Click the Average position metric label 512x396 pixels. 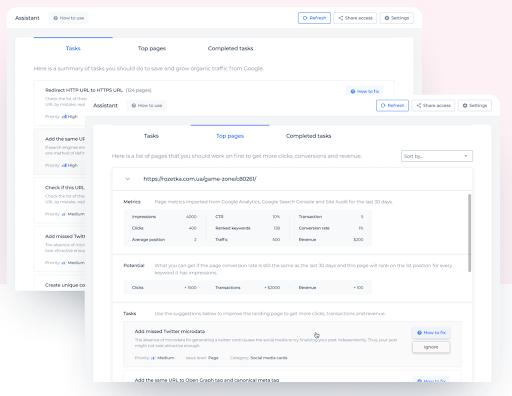point(148,240)
